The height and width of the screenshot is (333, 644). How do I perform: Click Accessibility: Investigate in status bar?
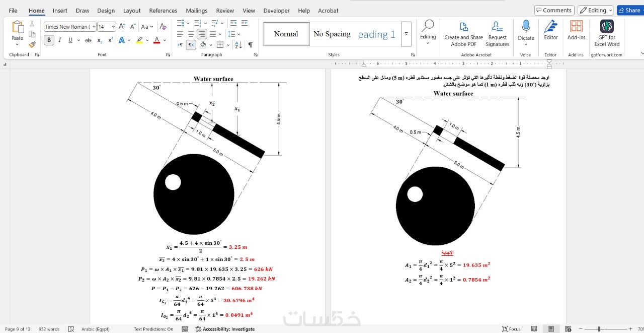point(225,329)
